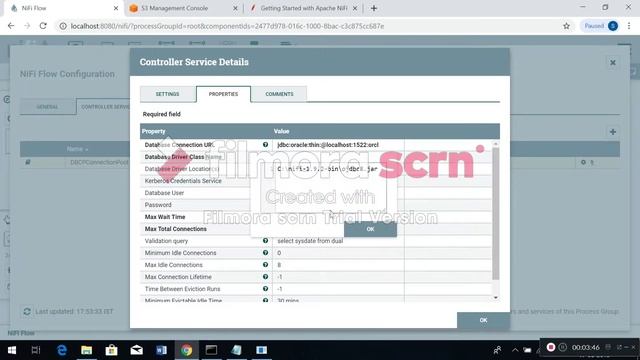Viewport: 640px width, 360px height.
Task: Show hidden system tray icons
Action: (515, 350)
